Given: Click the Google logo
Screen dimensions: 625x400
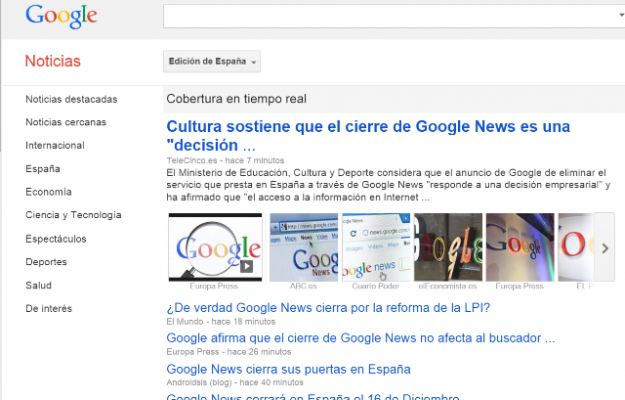Looking at the screenshot, I should tap(61, 16).
